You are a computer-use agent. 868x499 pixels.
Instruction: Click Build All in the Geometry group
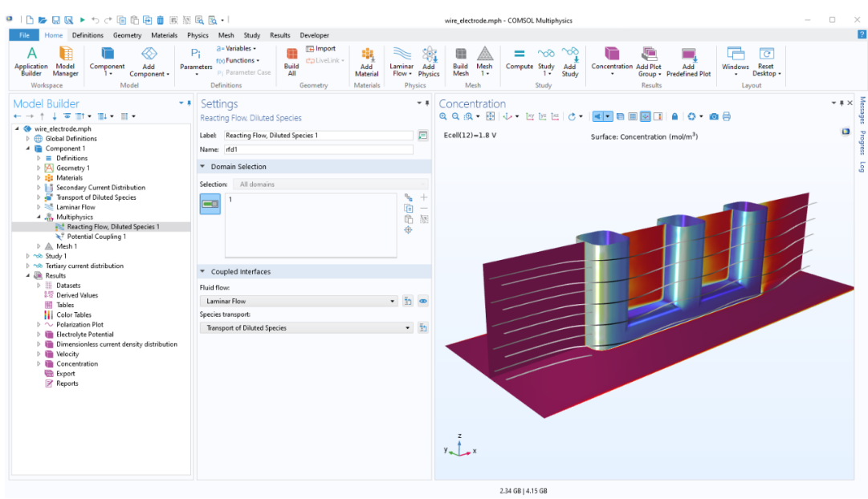pyautogui.click(x=291, y=62)
